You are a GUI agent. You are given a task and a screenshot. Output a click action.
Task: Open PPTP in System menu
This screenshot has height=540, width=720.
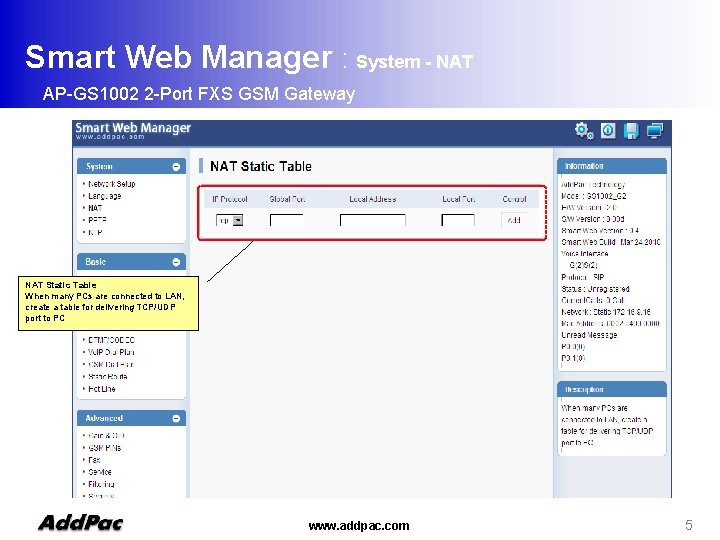tap(97, 220)
